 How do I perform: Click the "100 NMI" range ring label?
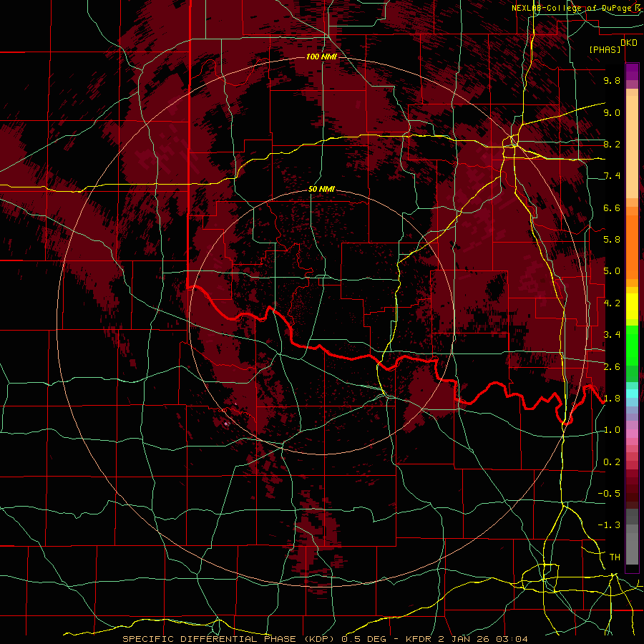pos(321,57)
